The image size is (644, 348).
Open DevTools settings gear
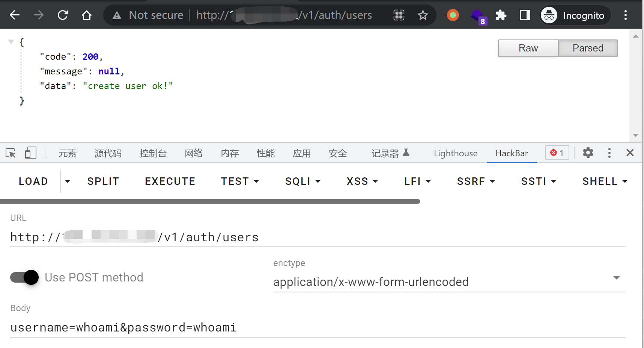588,153
